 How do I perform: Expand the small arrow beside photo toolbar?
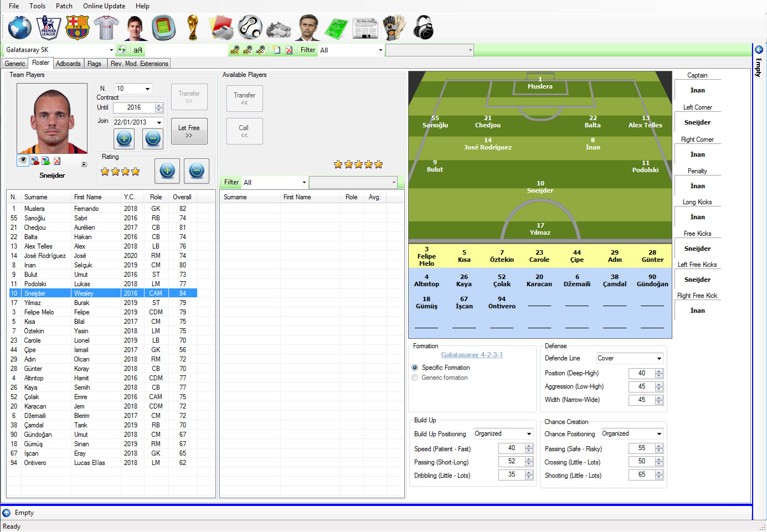[84, 164]
